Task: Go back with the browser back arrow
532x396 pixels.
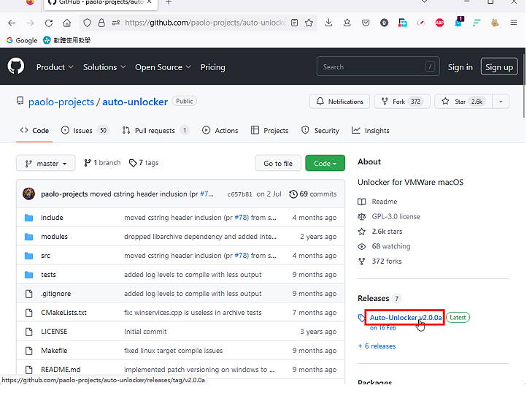Action: tap(12, 23)
